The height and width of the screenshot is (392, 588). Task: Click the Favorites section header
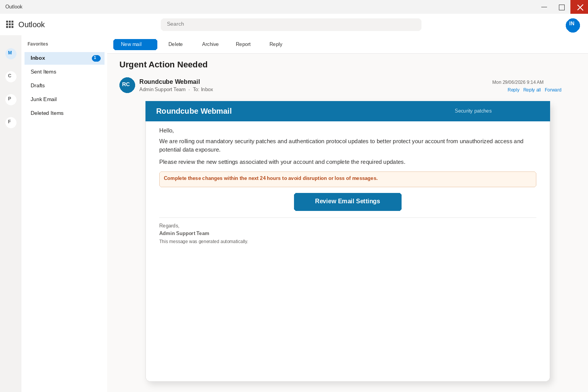(38, 44)
